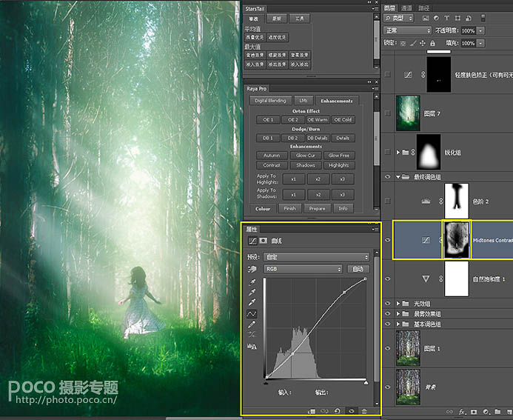The height and width of the screenshot is (420, 513).
Task: Select the smart object filter icon
Action: [x=469, y=19]
